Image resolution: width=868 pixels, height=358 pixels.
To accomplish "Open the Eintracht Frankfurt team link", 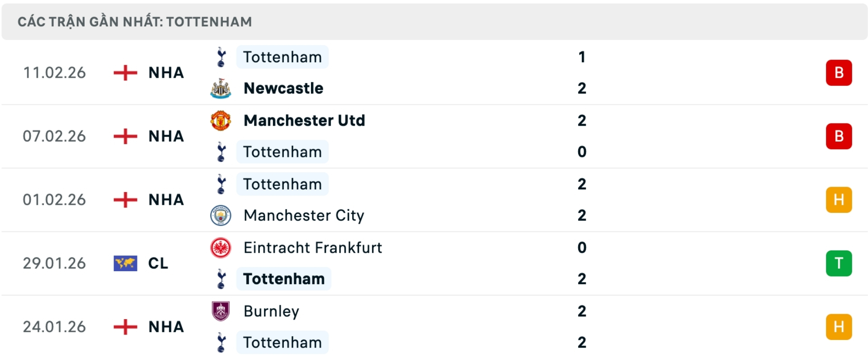I will point(313,248).
